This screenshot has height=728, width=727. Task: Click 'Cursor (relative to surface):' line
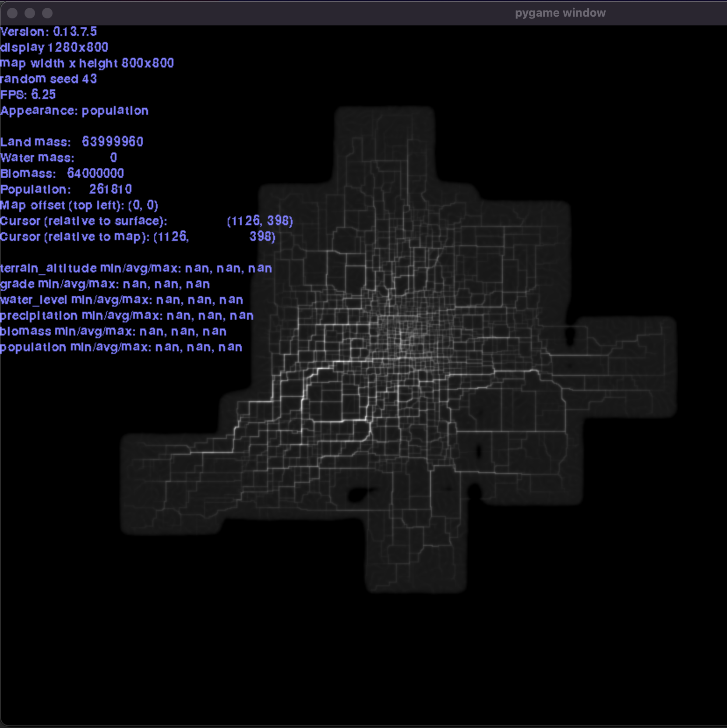point(147,221)
